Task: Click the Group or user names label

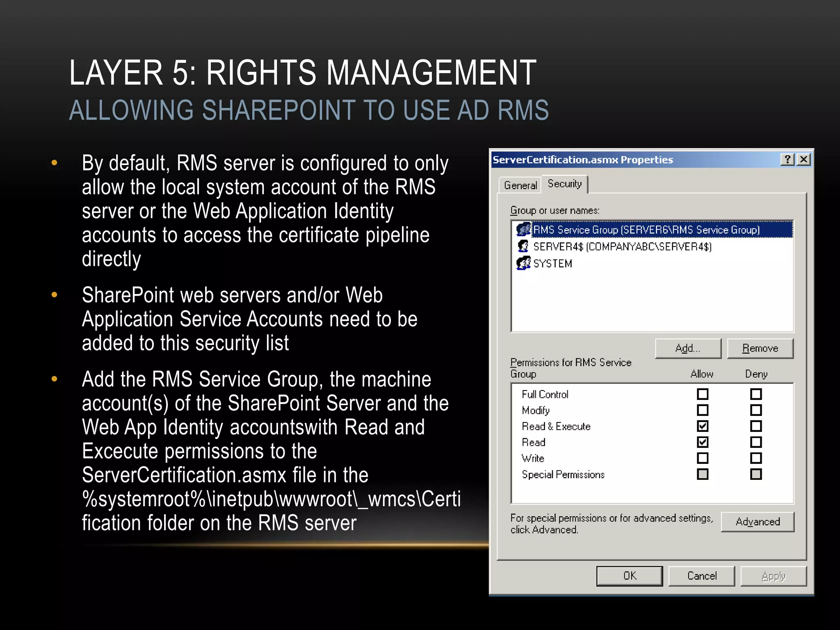Action: tap(555, 210)
